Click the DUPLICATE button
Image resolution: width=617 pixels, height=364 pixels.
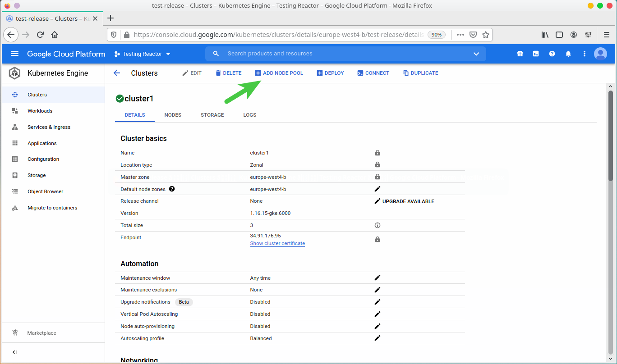(421, 73)
